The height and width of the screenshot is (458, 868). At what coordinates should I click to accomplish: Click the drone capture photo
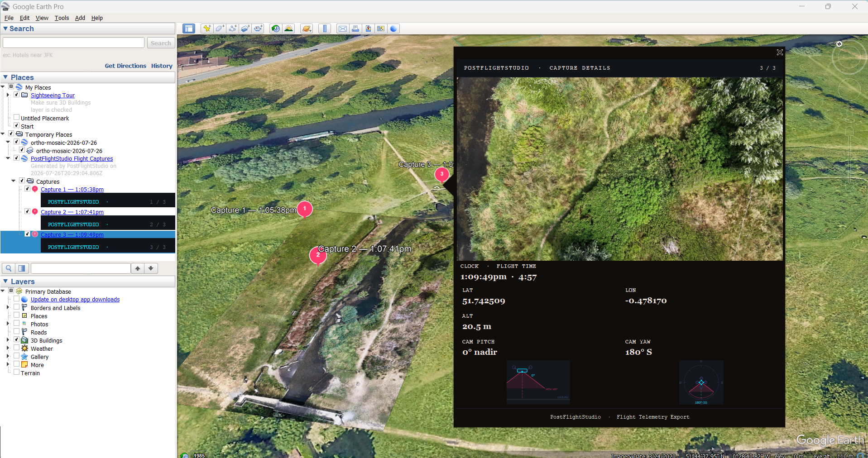click(x=620, y=169)
